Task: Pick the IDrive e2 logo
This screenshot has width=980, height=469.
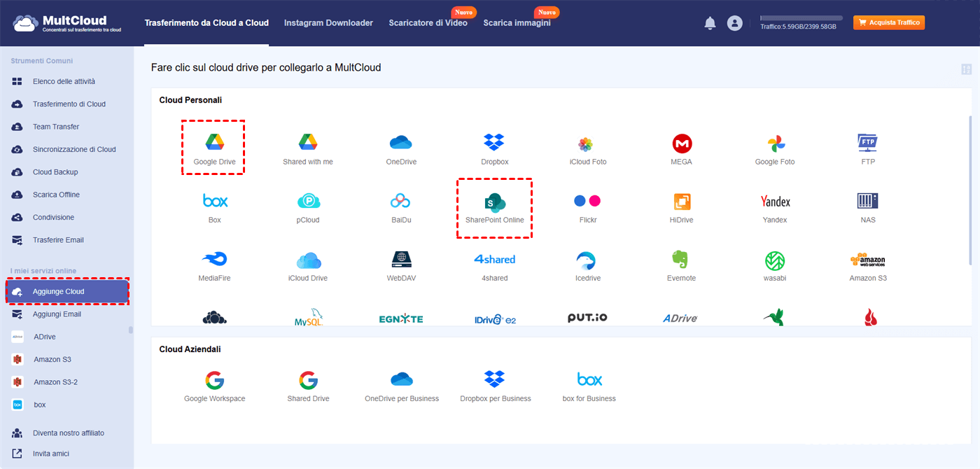Action: (x=494, y=319)
